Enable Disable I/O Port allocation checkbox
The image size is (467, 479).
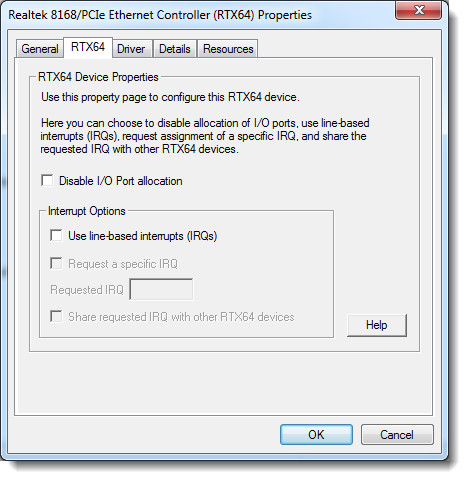(47, 181)
